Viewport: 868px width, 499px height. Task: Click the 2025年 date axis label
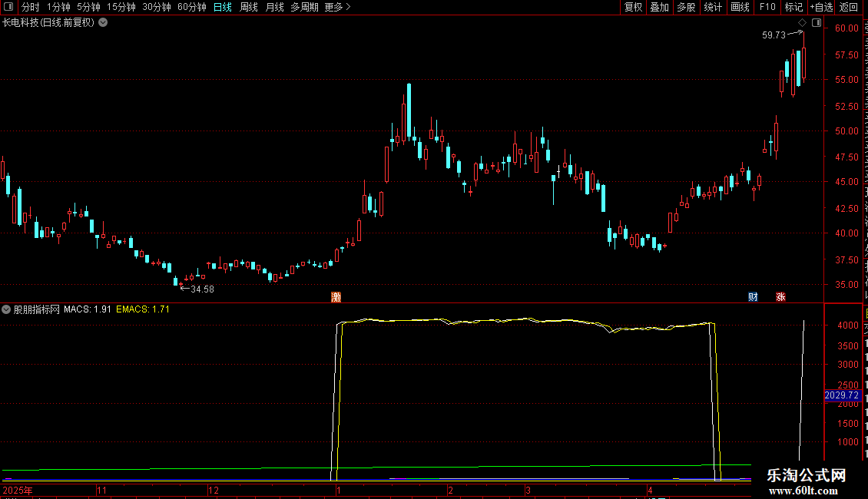click(18, 490)
